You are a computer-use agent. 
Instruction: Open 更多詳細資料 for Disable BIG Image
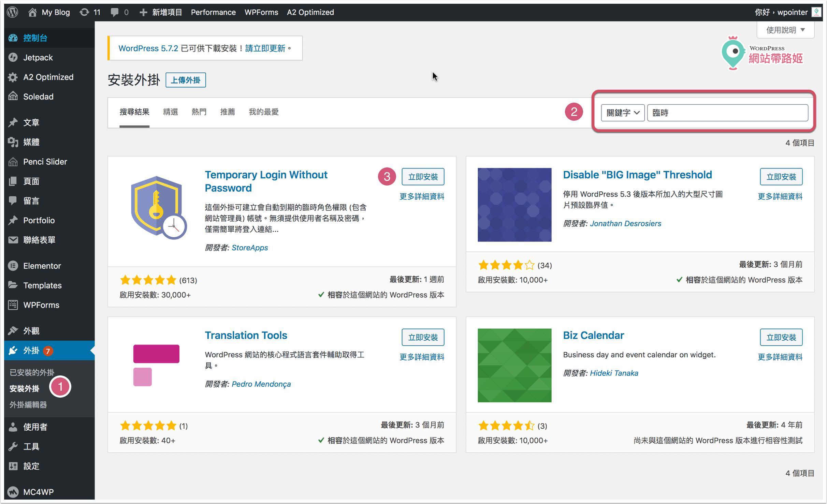click(780, 196)
